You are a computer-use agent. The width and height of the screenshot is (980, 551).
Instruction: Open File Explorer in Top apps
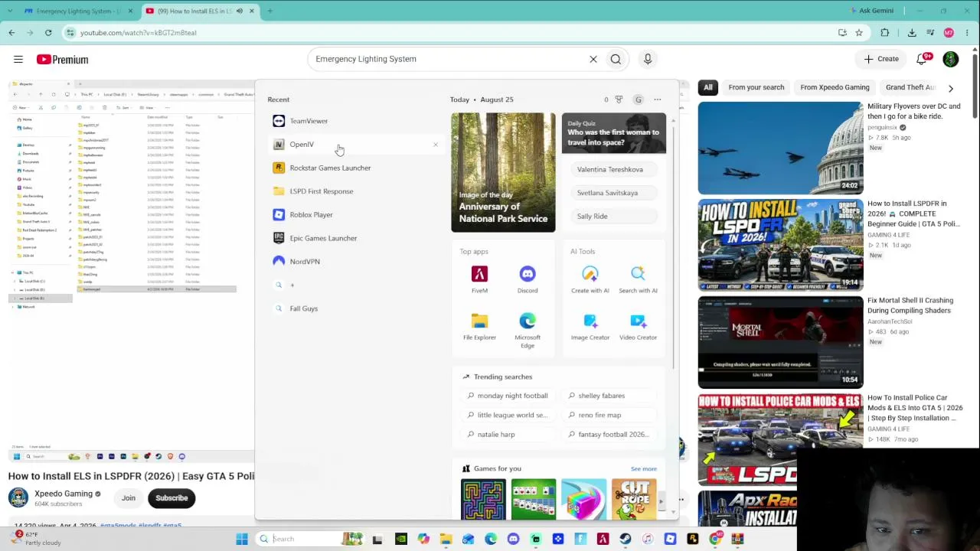479,327
